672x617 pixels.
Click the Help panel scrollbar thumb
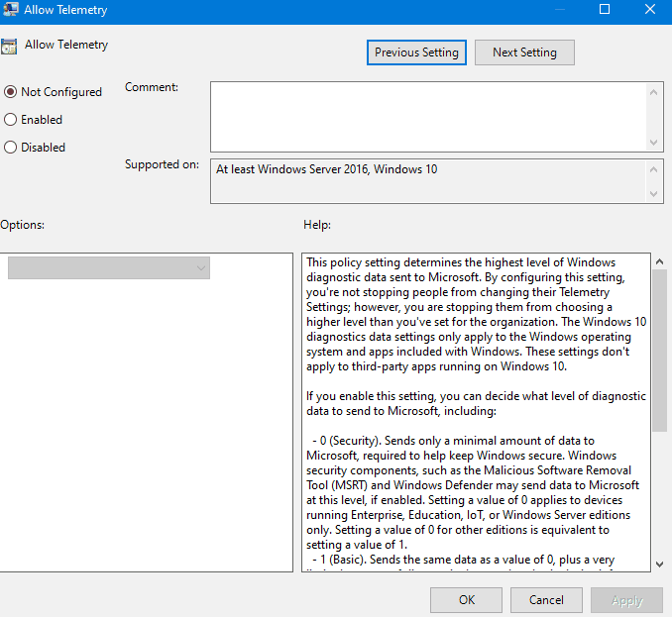click(x=660, y=352)
